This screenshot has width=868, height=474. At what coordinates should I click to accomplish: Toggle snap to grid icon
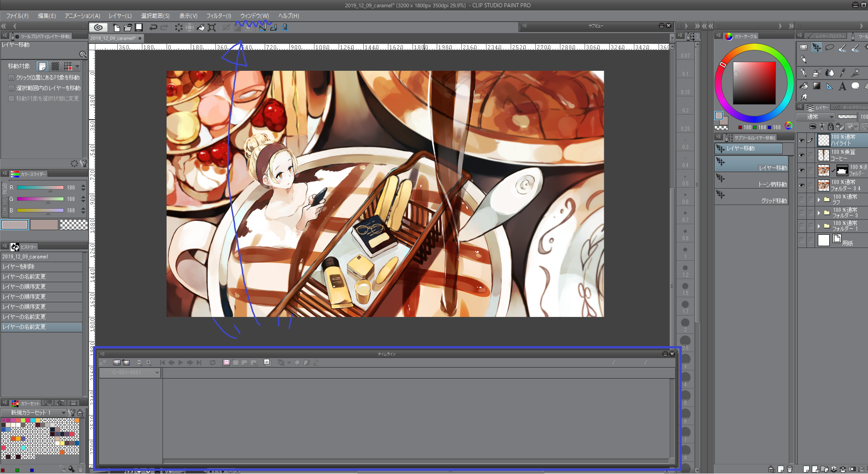(x=285, y=27)
